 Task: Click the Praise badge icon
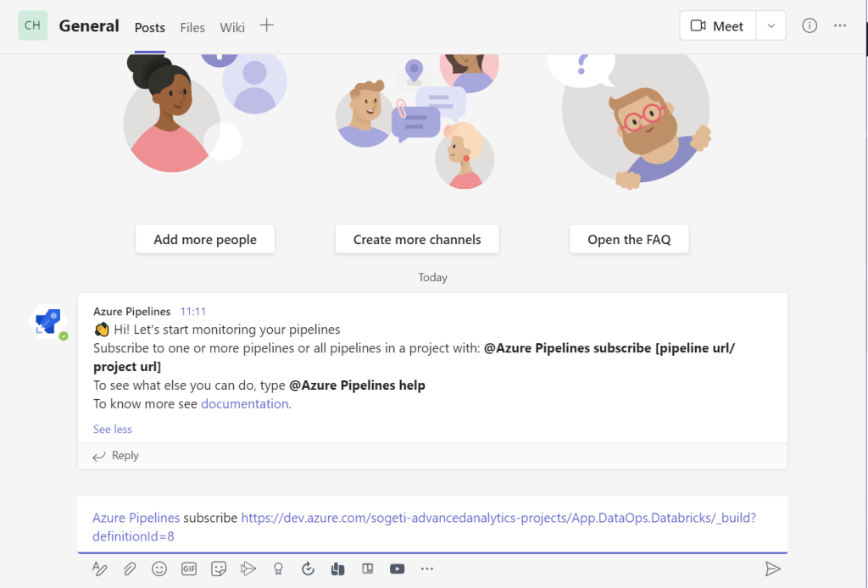(277, 569)
